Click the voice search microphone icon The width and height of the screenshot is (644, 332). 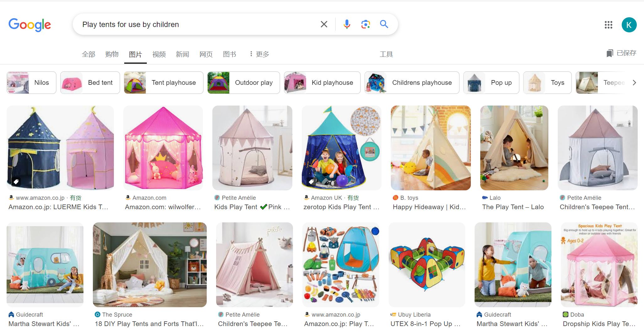click(x=347, y=24)
